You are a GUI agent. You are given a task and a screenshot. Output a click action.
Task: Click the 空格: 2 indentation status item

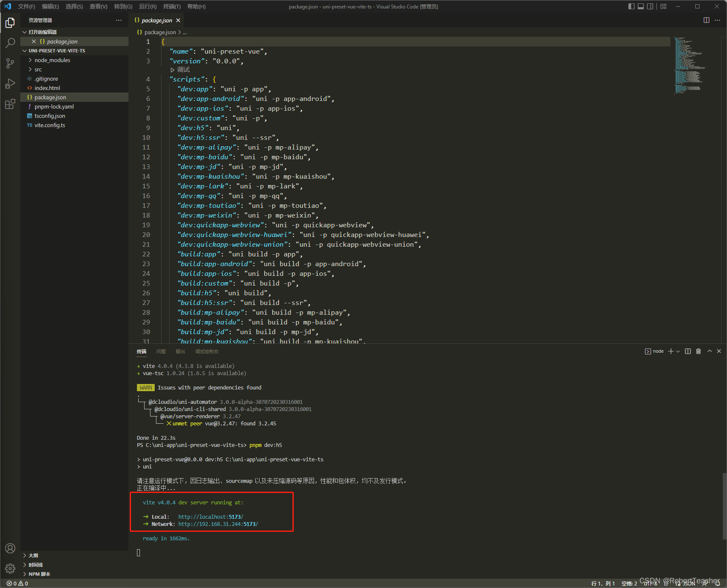point(629,583)
